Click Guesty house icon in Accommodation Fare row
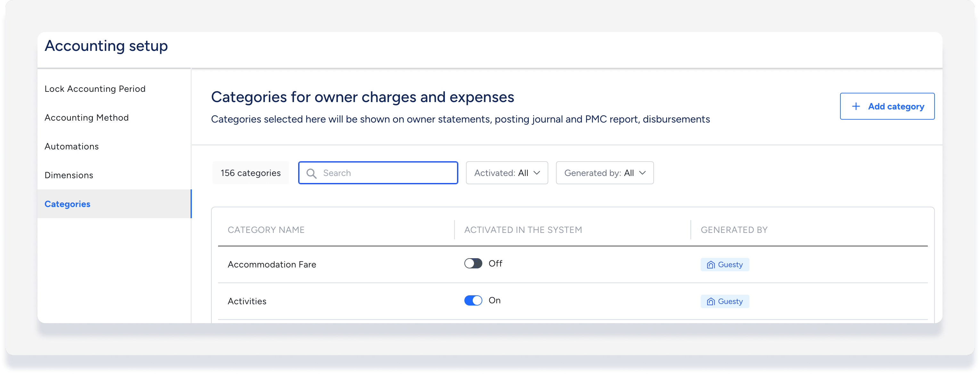The height and width of the screenshot is (374, 980). [710, 265]
